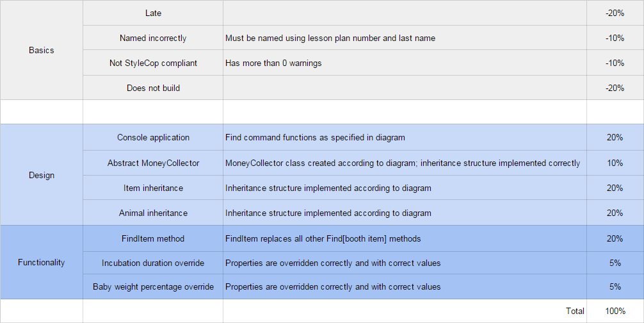This screenshot has height=323, width=644.
Task: Select the "Baby weight percentage override" cell
Action: coord(153,286)
